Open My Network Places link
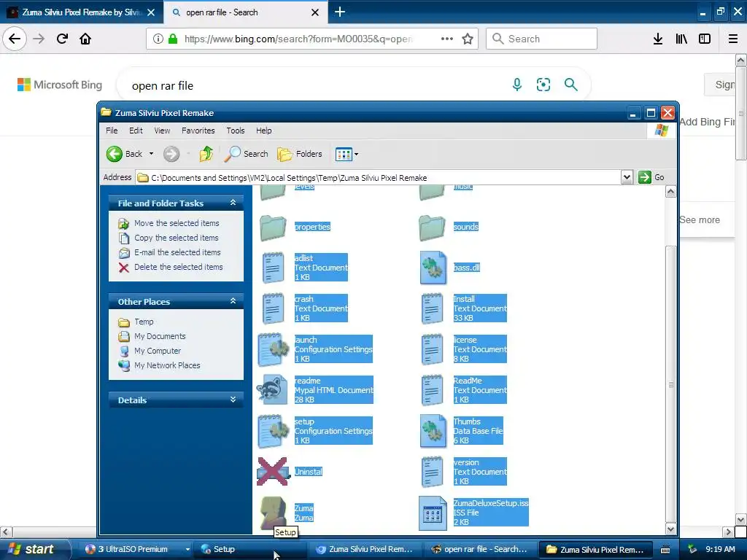 [167, 366]
